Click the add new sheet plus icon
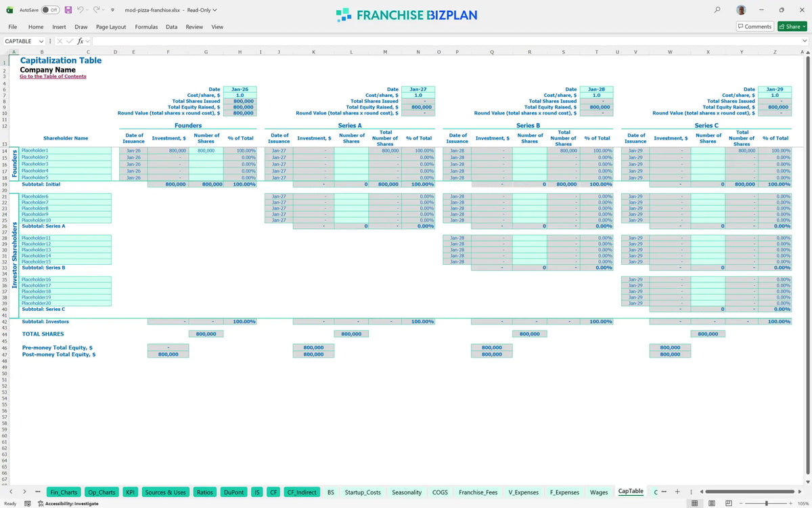The height and width of the screenshot is (508, 812). (677, 492)
